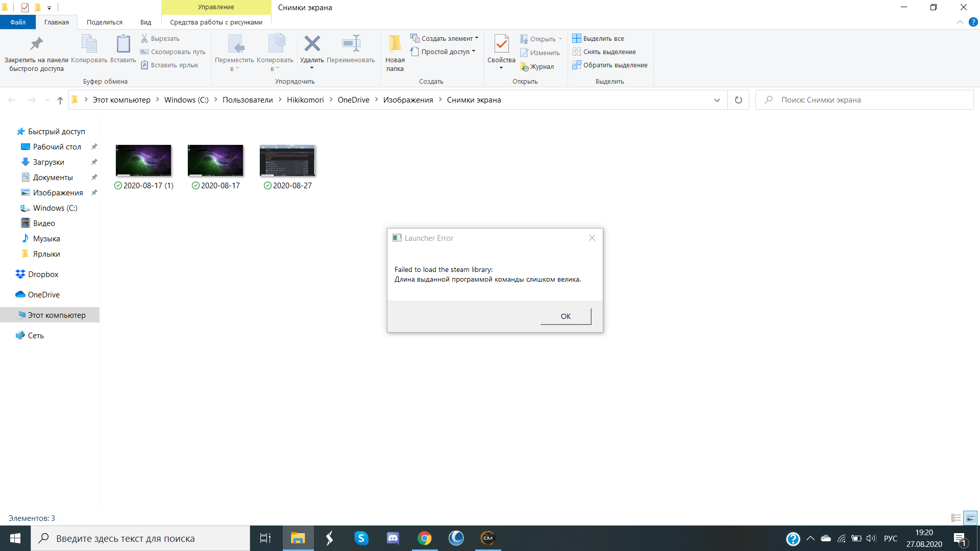Expand chevron after OneDrive in path
Image resolution: width=980 pixels, height=551 pixels.
(x=377, y=99)
